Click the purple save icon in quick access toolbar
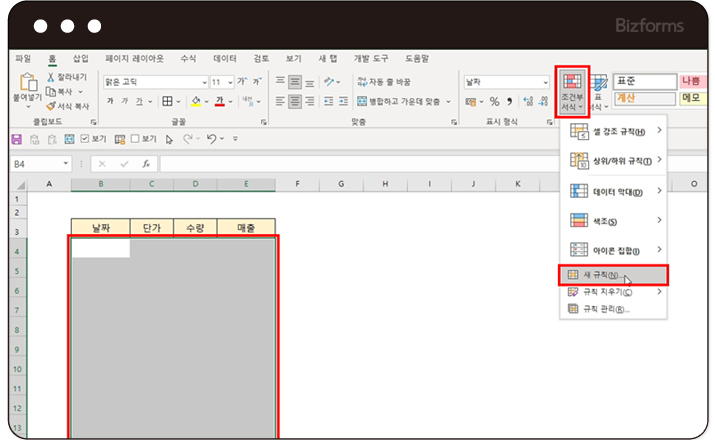Image resolution: width=715 pixels, height=440 pixels. (16, 139)
